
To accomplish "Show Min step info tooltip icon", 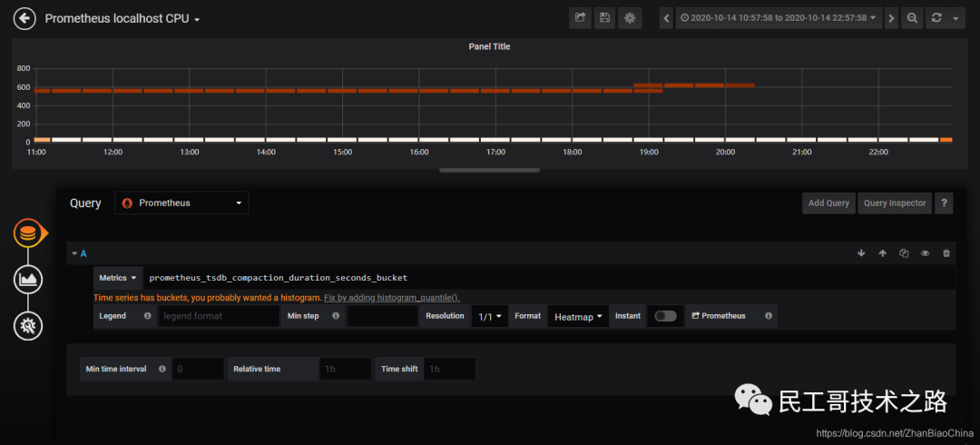I will coord(336,316).
